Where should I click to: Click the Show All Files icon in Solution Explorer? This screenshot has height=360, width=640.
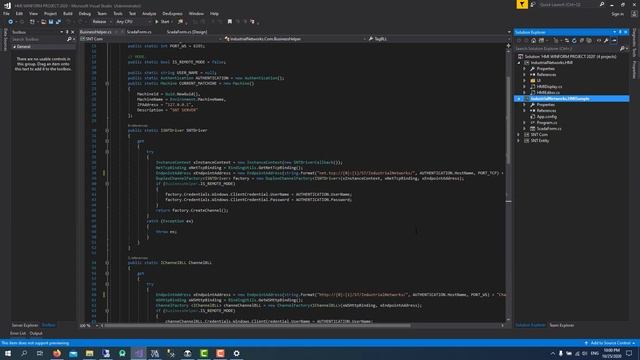point(589,40)
